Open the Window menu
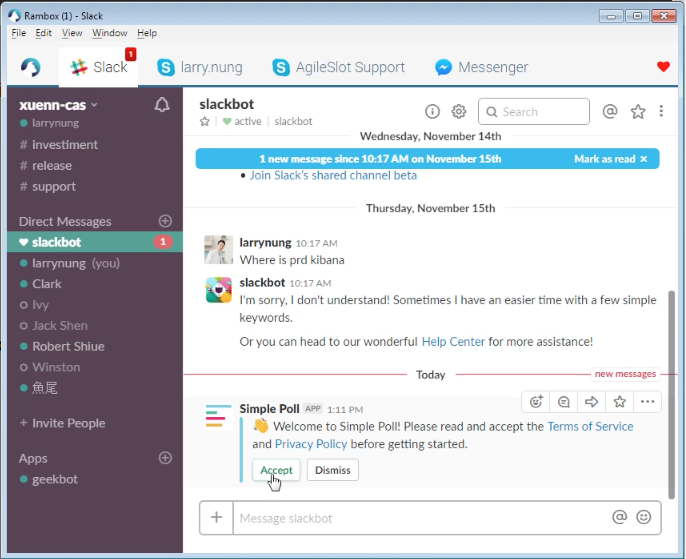The width and height of the screenshot is (686, 559). pos(109,33)
